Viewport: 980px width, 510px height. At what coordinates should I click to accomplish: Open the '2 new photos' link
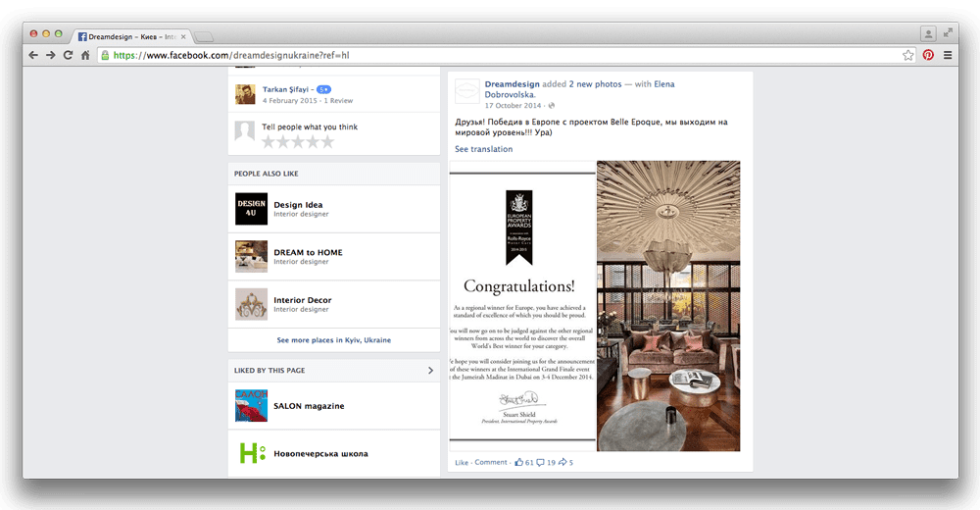click(595, 83)
